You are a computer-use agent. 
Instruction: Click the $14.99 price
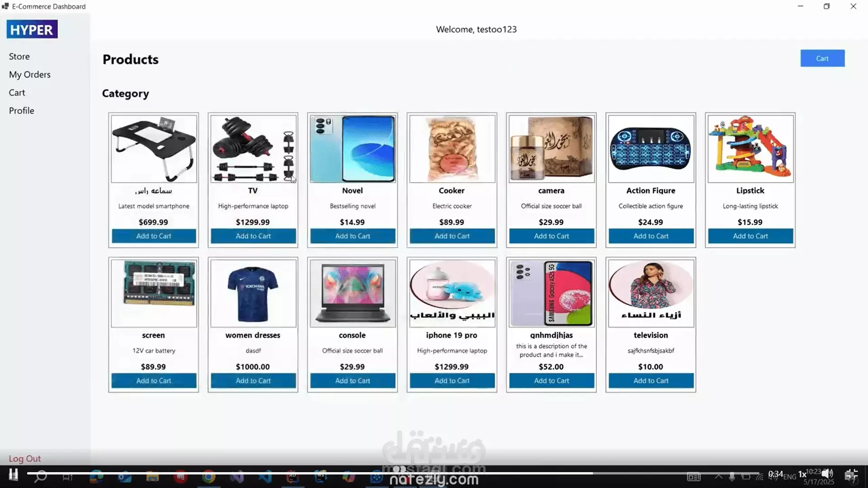(352, 222)
